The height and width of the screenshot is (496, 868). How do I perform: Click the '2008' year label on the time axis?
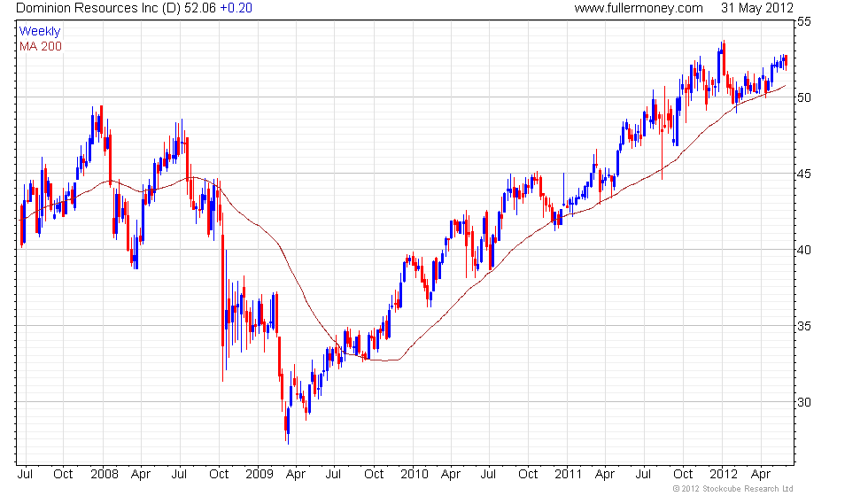tap(105, 475)
